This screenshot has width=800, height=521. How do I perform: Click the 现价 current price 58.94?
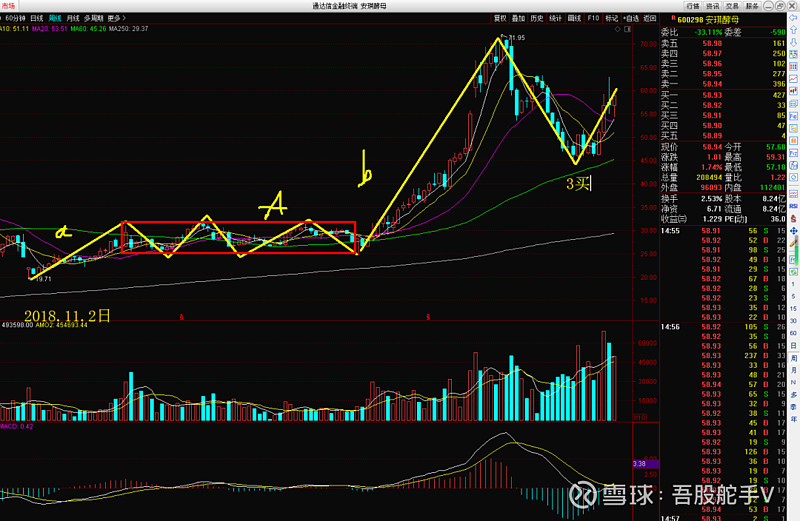(712, 147)
